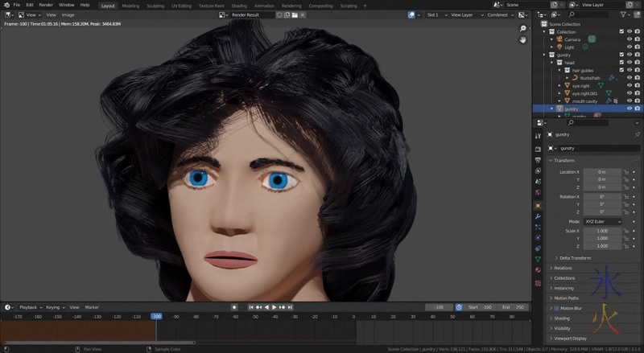Open the Keying popover in timeline
Image resolution: width=644 pixels, height=353 pixels.
pos(54,307)
